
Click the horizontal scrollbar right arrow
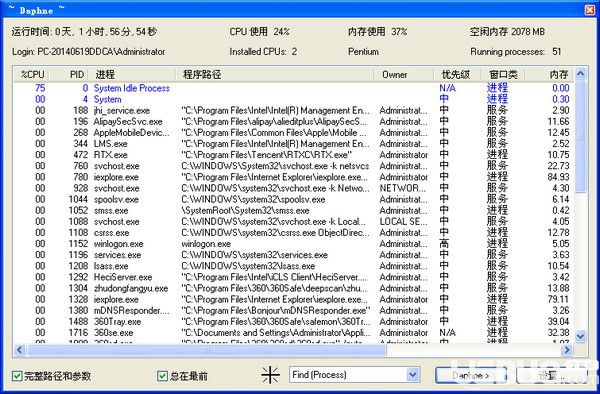pyautogui.click(x=567, y=350)
